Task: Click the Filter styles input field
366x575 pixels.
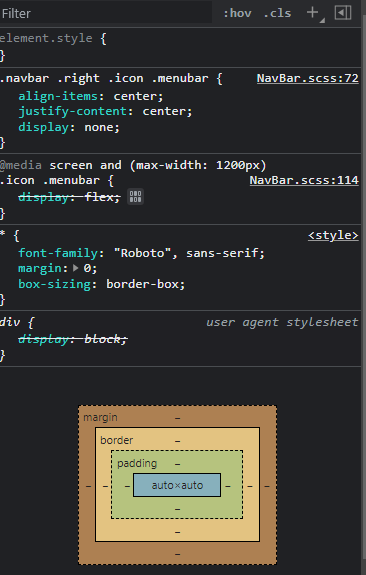Action: coord(106,13)
